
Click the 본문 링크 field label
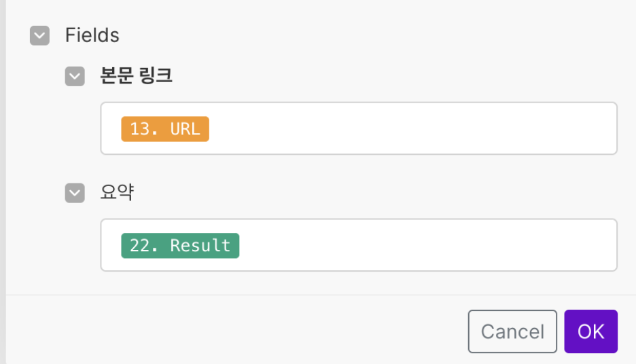pos(136,76)
